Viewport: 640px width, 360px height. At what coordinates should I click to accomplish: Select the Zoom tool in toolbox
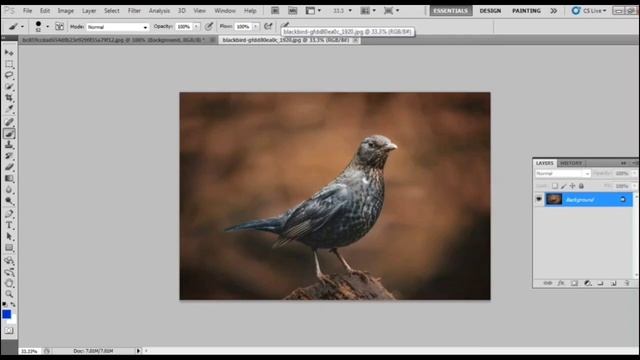tap(9, 294)
